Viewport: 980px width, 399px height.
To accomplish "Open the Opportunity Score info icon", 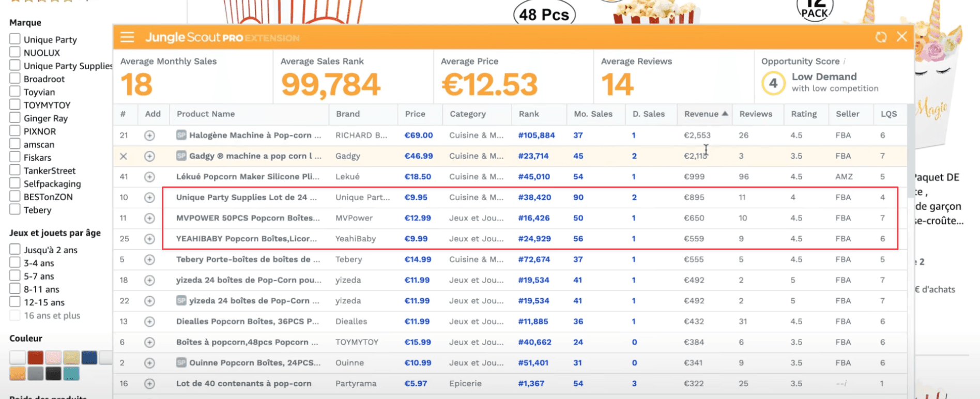I will point(845,62).
